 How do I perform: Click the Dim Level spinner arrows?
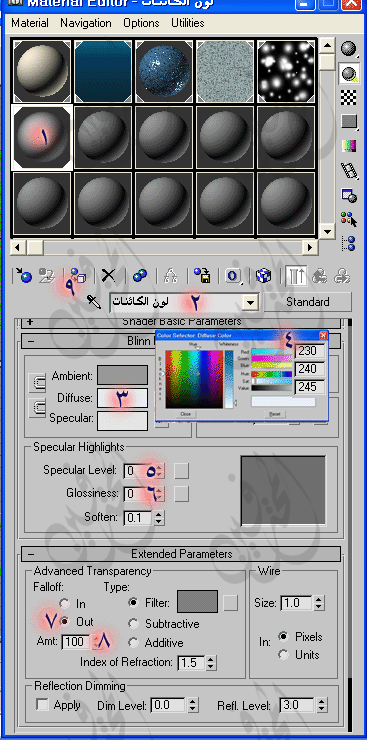tap(192, 706)
